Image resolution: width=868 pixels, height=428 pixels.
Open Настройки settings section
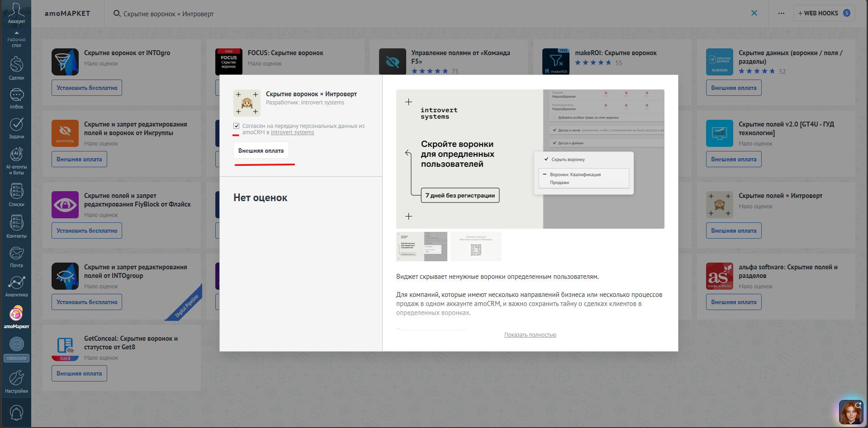click(16, 381)
